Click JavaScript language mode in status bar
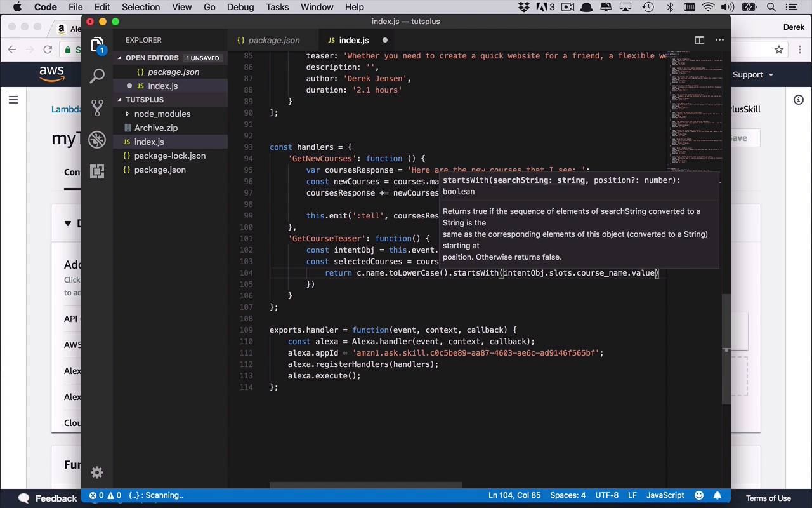The width and height of the screenshot is (812, 508). tap(665, 495)
